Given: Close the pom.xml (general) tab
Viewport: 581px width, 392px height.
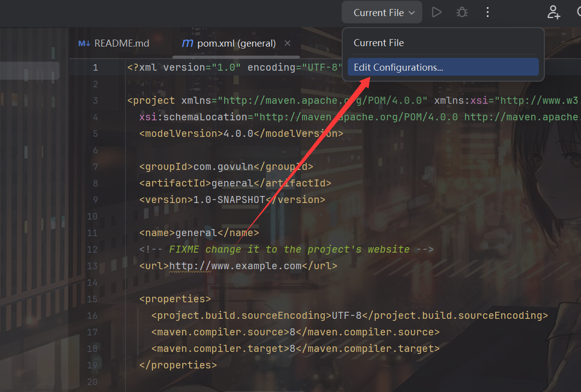Looking at the screenshot, I should (287, 44).
